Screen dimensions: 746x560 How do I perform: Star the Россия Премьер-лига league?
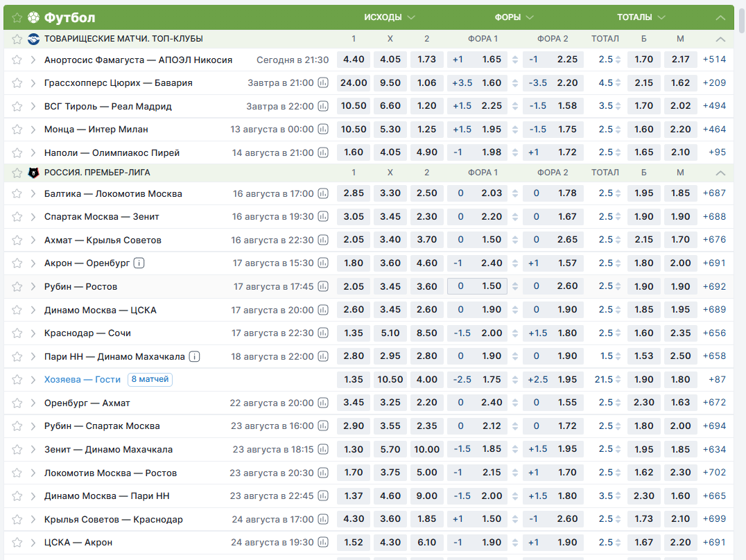pos(17,173)
